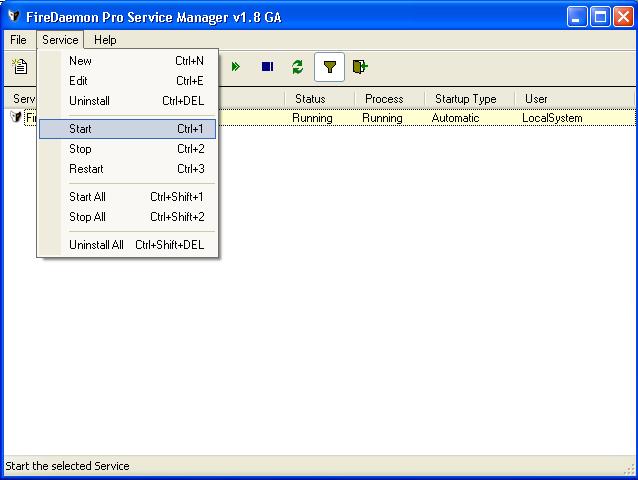Screen dimensions: 638x480
Task: Sort by the Startup Type column header
Action: click(x=470, y=99)
